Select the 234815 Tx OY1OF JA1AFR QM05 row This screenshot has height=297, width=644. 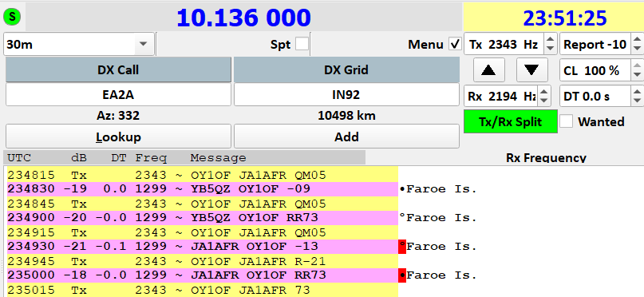click(x=202, y=176)
